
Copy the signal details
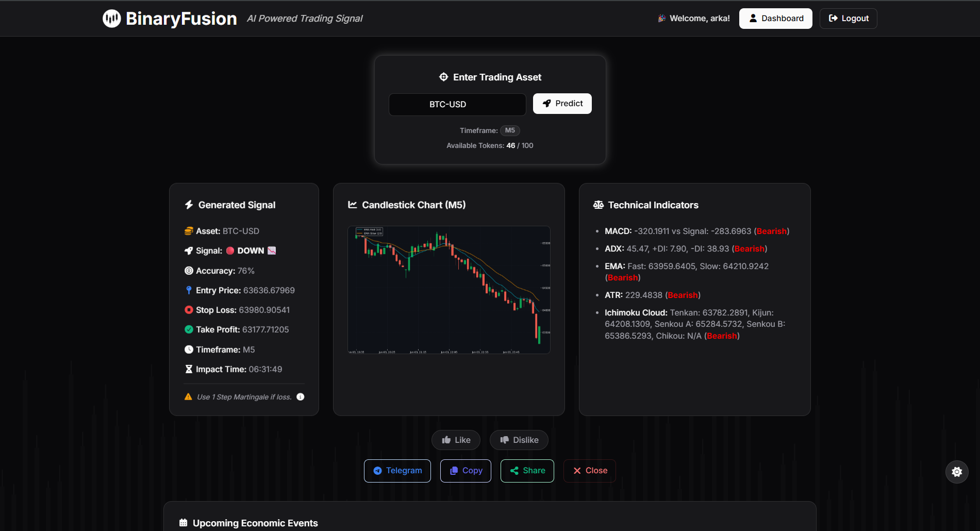pyautogui.click(x=466, y=471)
